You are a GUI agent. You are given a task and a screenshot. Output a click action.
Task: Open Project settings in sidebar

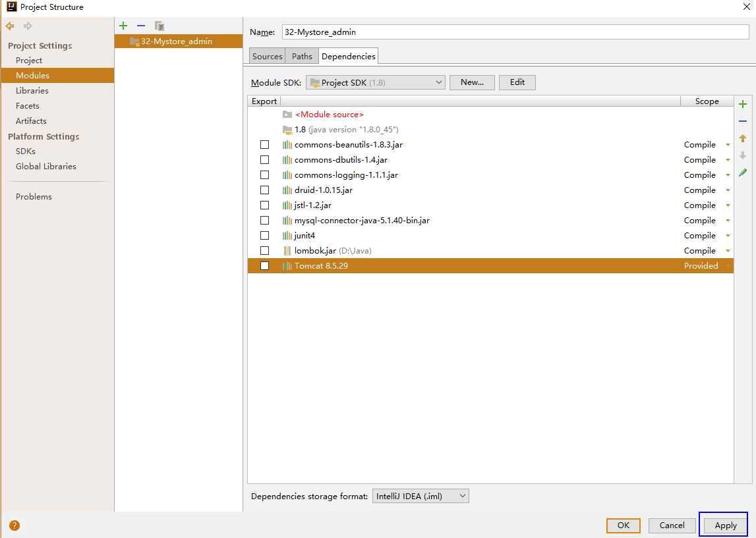click(29, 60)
